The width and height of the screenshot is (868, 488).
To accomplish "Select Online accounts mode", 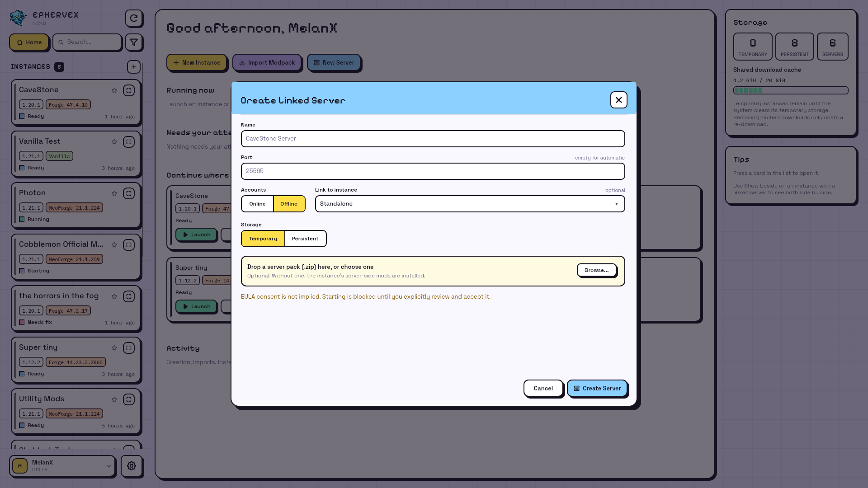I will coord(258,204).
